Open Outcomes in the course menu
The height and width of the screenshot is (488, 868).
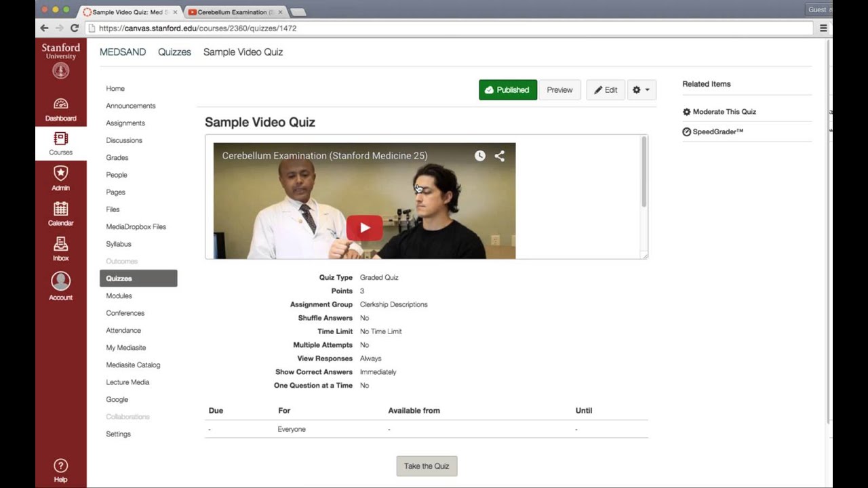[x=122, y=262]
